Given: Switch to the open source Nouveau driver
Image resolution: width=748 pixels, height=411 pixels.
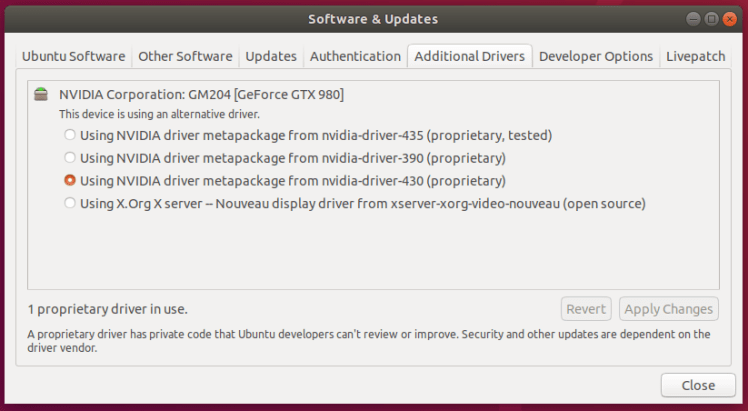Looking at the screenshot, I should point(69,204).
